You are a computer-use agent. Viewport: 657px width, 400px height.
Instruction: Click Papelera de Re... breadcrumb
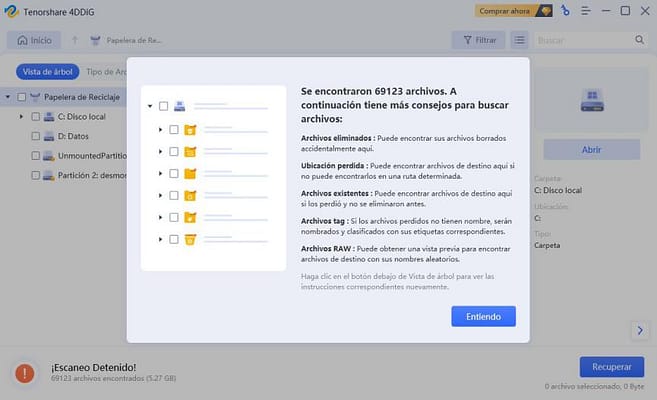(x=134, y=40)
